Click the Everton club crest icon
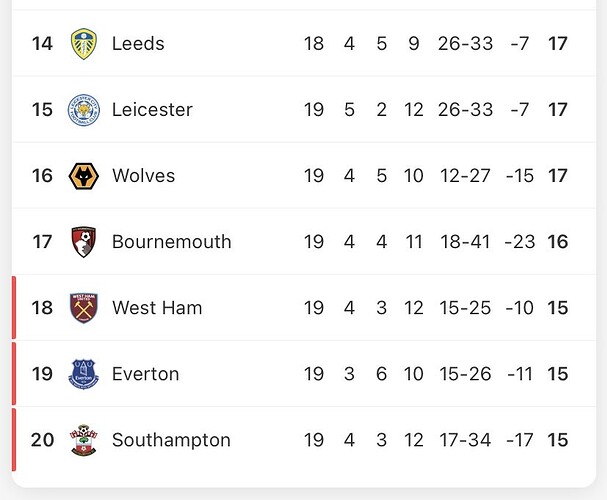Screen dimensions: 607x500 (x=83, y=374)
